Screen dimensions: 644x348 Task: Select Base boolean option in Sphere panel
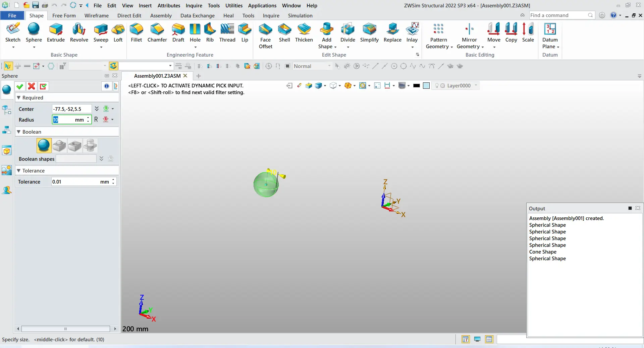pos(44,146)
